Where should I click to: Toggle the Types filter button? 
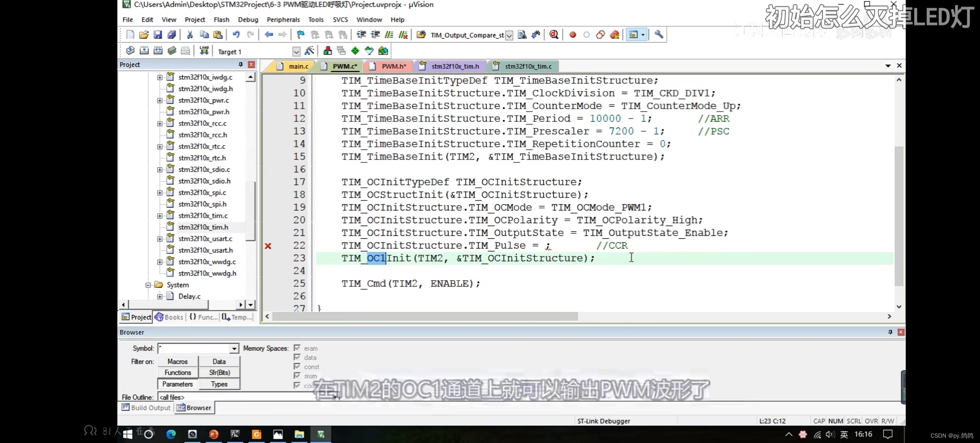pos(219,384)
